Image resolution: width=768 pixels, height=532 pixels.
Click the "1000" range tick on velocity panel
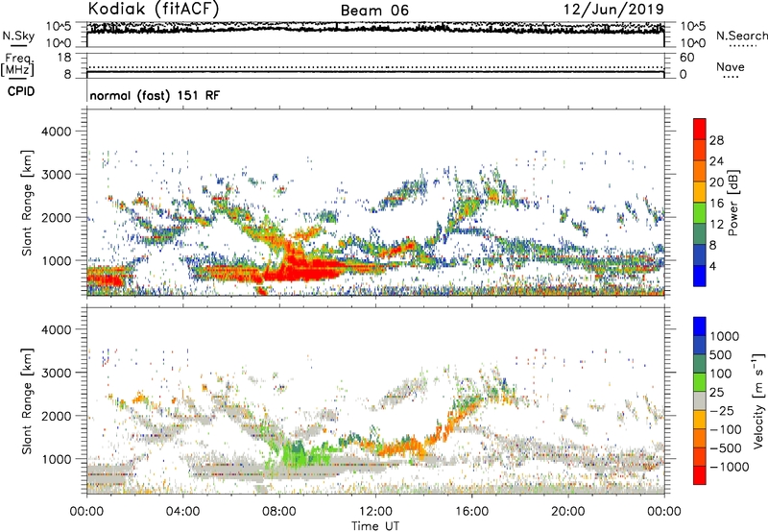(56, 459)
